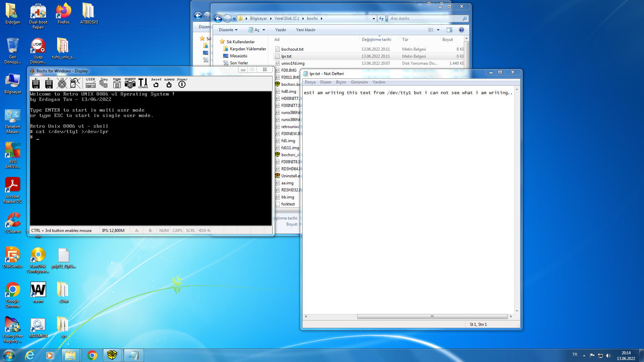Click the Yazdır button in Explorer
Screen dimensions: 644x362
(x=280, y=30)
